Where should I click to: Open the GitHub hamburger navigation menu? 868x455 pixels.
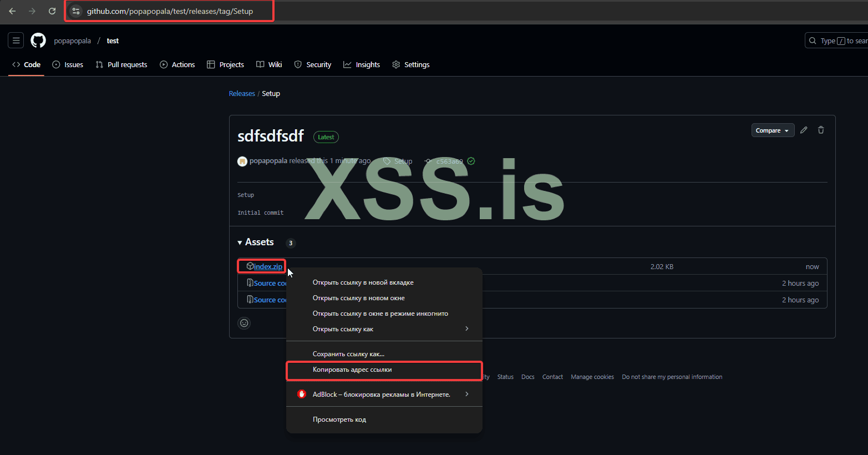click(16, 41)
